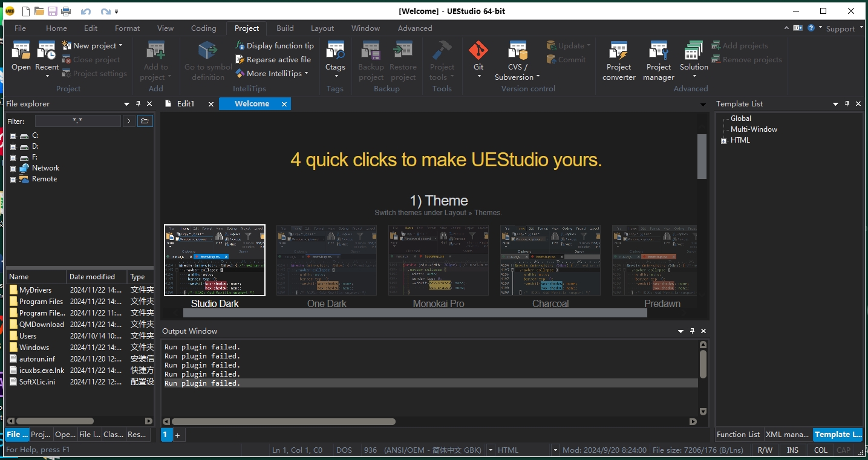
Task: Open HTML syntax highlighting dropdown in status bar
Action: point(555,450)
